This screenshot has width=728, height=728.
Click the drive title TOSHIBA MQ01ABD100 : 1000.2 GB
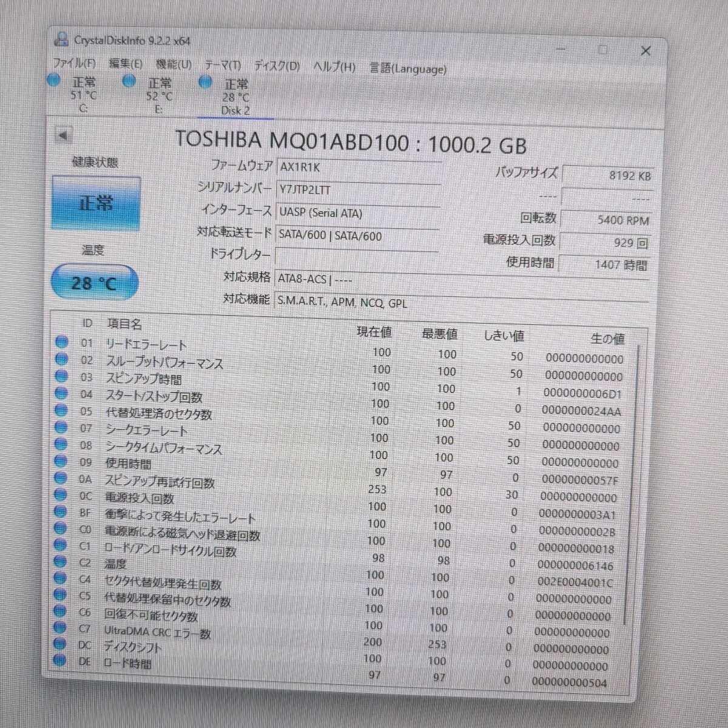click(x=351, y=143)
